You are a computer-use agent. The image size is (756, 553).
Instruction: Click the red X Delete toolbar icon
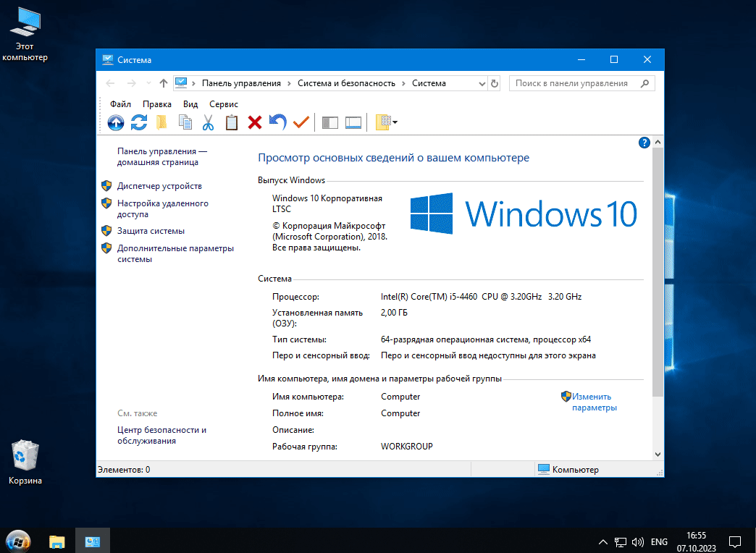255,122
